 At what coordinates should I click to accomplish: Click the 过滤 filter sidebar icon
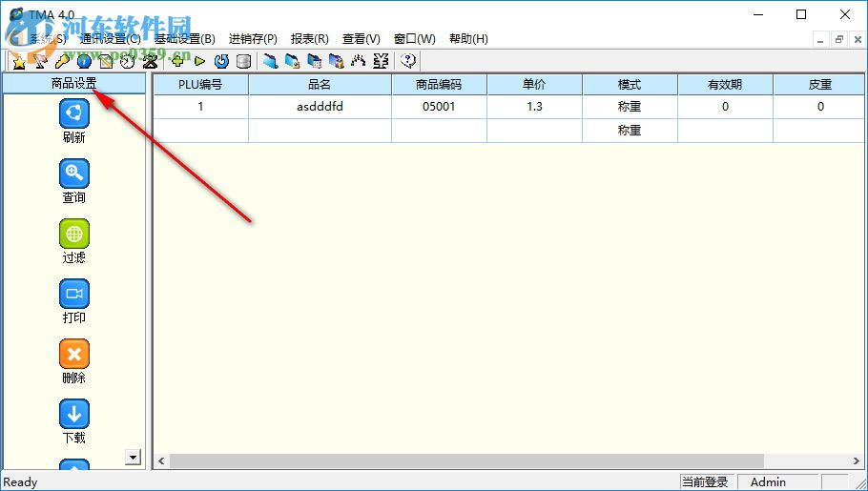pyautogui.click(x=74, y=234)
